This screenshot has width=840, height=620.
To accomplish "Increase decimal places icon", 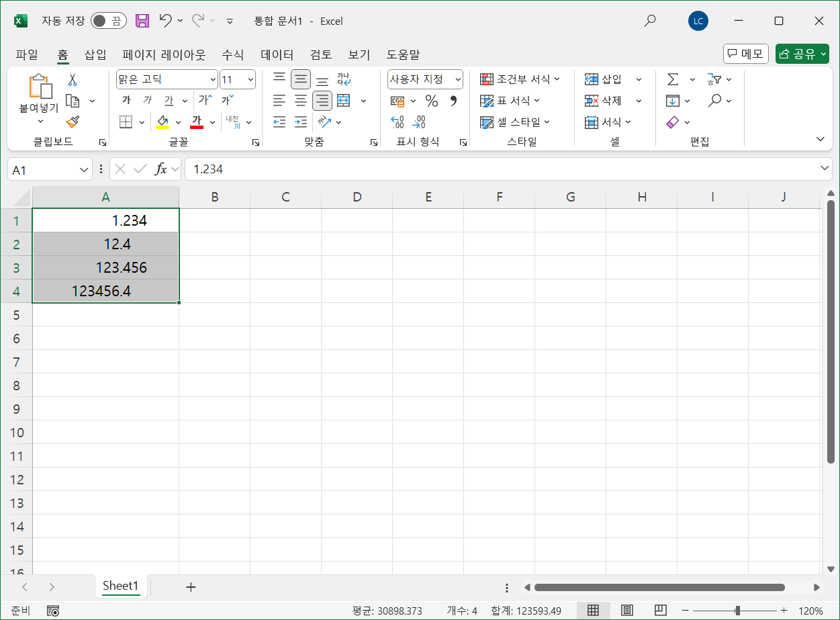I will [x=398, y=122].
